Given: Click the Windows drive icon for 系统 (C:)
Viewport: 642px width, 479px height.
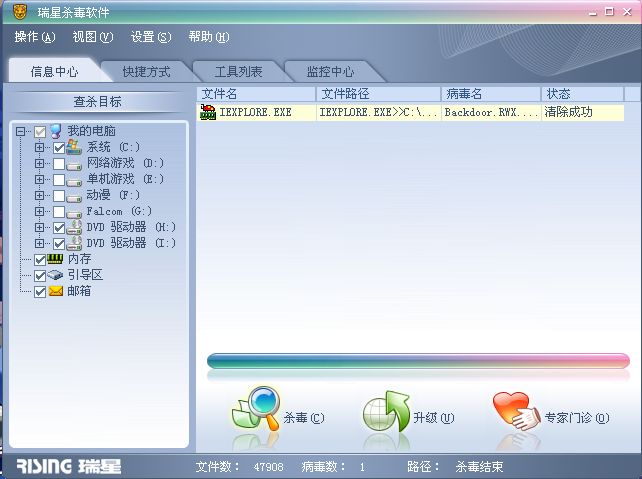Looking at the screenshot, I should pyautogui.click(x=74, y=147).
